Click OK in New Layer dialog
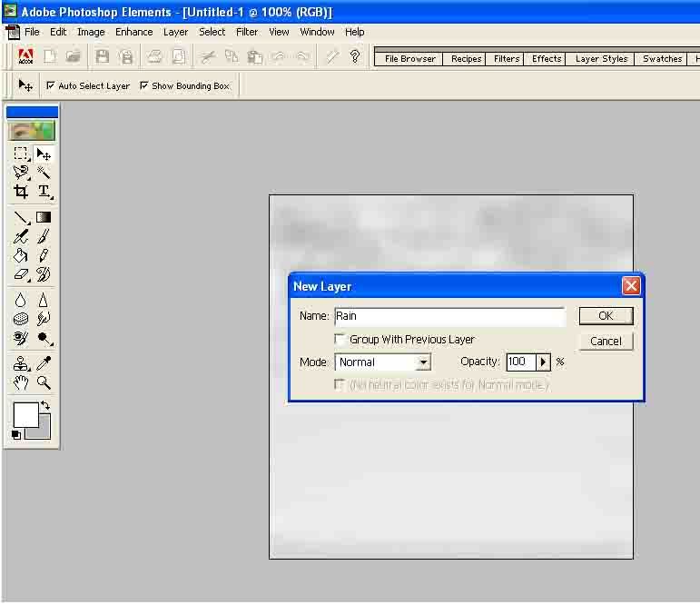The height and width of the screenshot is (605, 700). pyautogui.click(x=606, y=316)
